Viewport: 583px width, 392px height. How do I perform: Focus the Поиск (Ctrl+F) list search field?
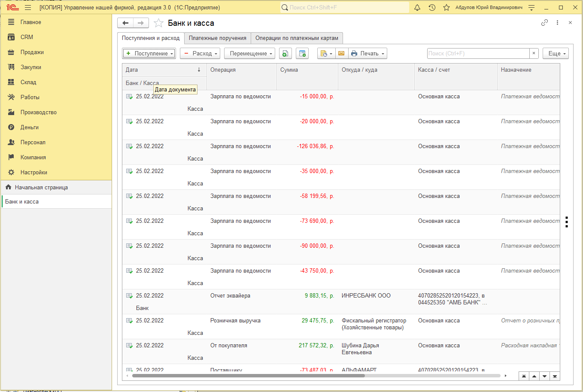[x=478, y=53]
